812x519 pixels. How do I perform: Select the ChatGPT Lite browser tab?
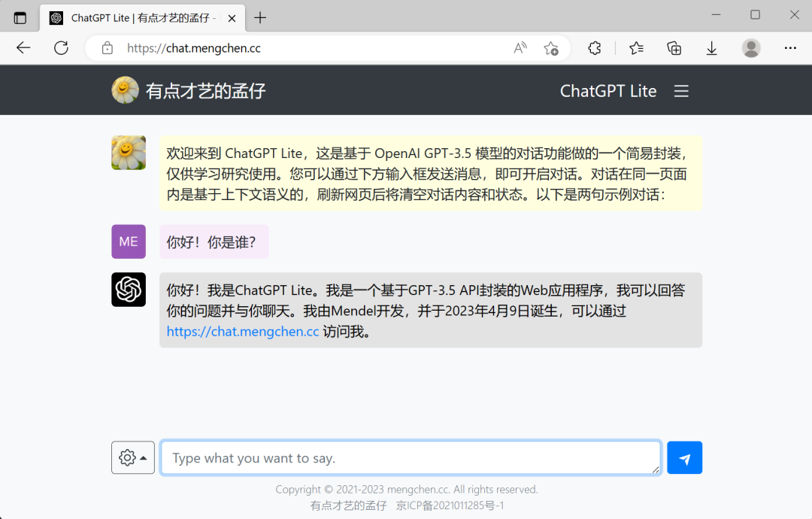[142, 18]
